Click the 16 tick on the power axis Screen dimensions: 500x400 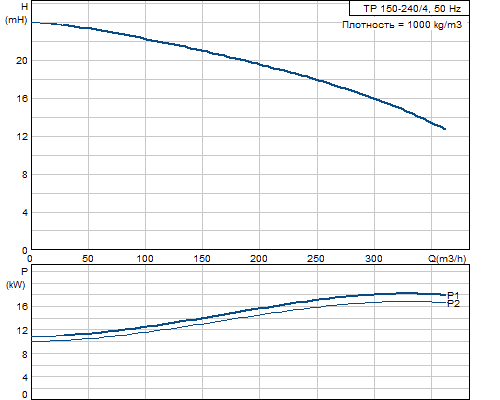(x=22, y=307)
